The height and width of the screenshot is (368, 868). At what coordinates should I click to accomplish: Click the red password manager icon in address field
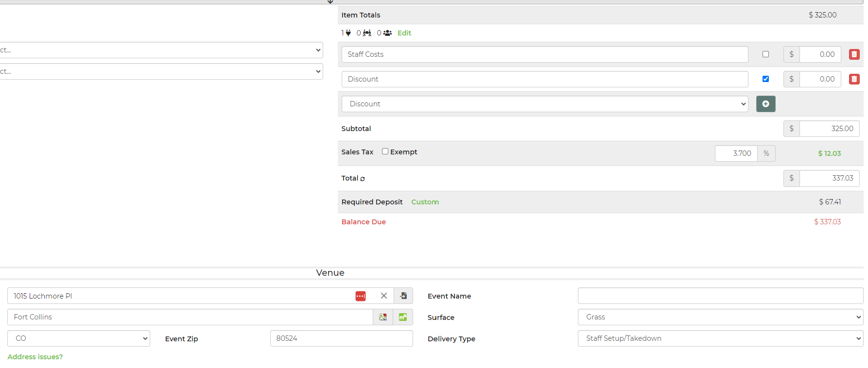click(x=360, y=296)
